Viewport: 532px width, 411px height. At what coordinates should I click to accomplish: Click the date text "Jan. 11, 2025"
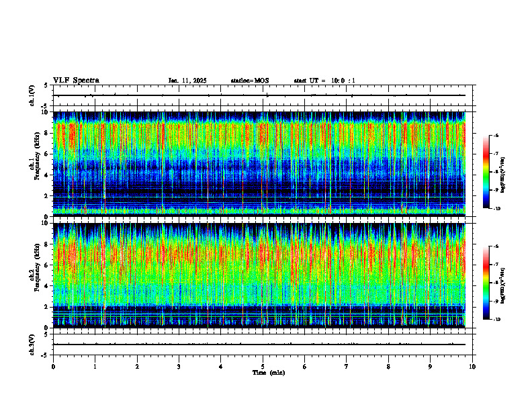pyautogui.click(x=187, y=81)
